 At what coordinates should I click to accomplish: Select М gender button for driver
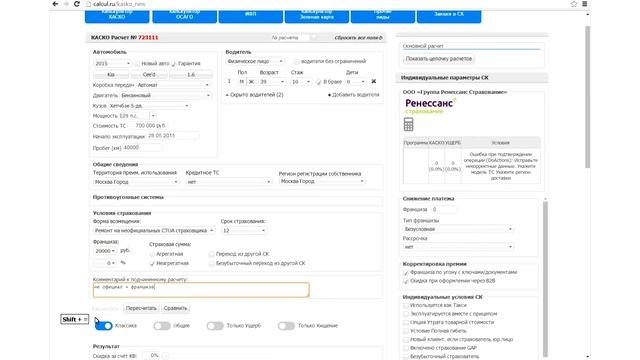(x=242, y=82)
